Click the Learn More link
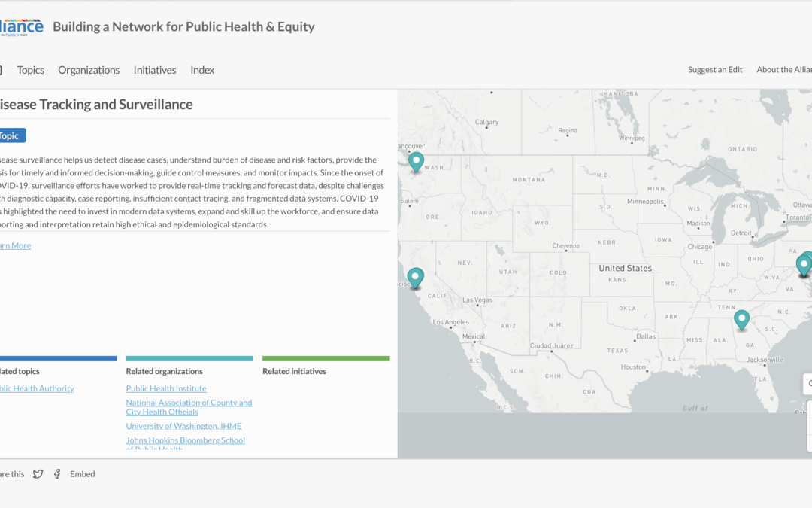The width and height of the screenshot is (812, 508). click(x=15, y=245)
